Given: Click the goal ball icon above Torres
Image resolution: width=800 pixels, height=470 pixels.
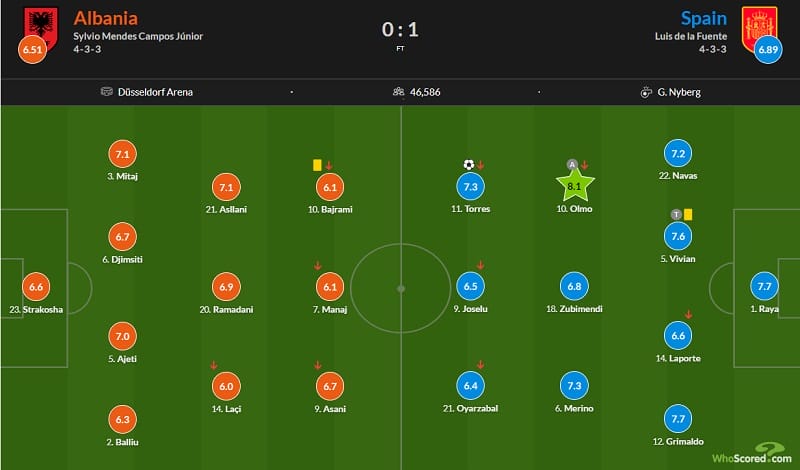Looking at the screenshot, I should [x=469, y=165].
